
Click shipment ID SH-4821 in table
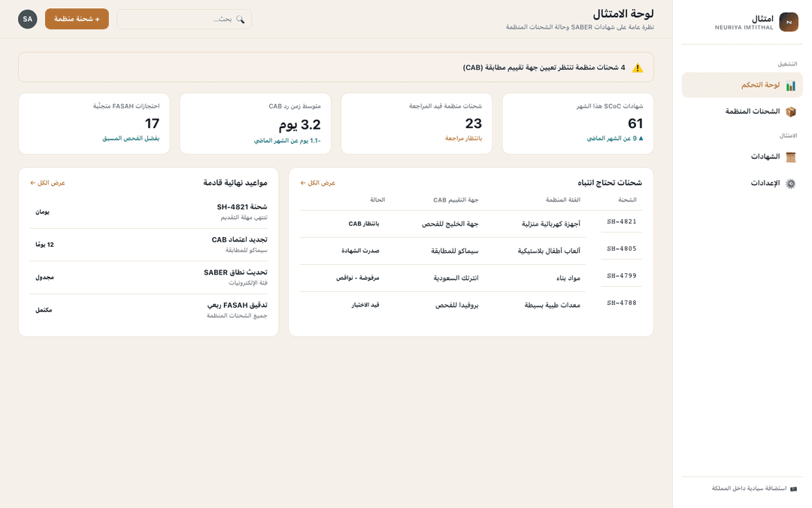(622, 222)
